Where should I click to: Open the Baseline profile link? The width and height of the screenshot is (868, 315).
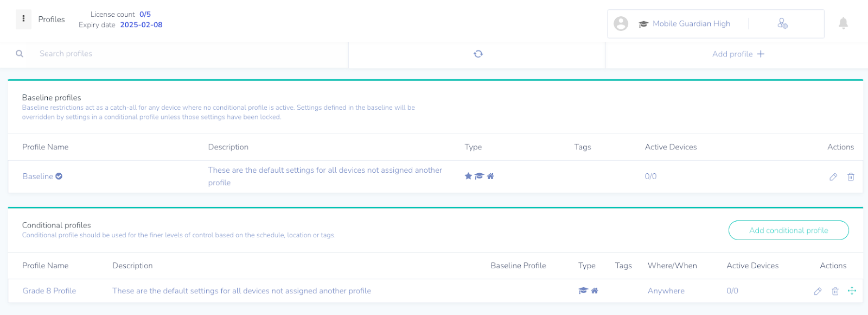tap(37, 177)
